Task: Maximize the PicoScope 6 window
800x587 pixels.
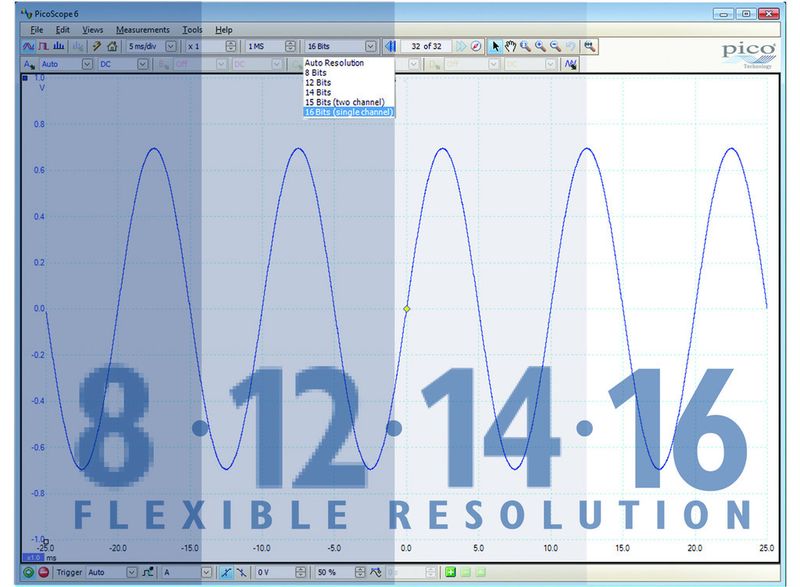Action: [x=746, y=14]
